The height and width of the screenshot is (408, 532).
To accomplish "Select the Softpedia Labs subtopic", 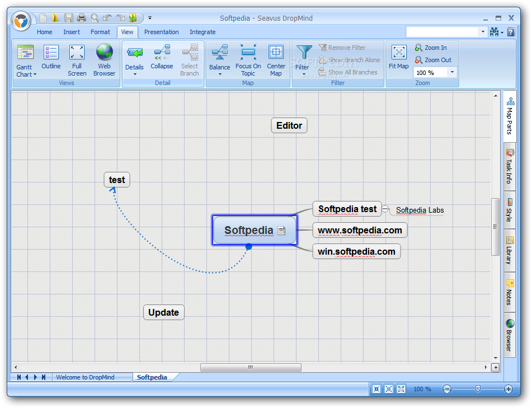I will click(x=420, y=210).
